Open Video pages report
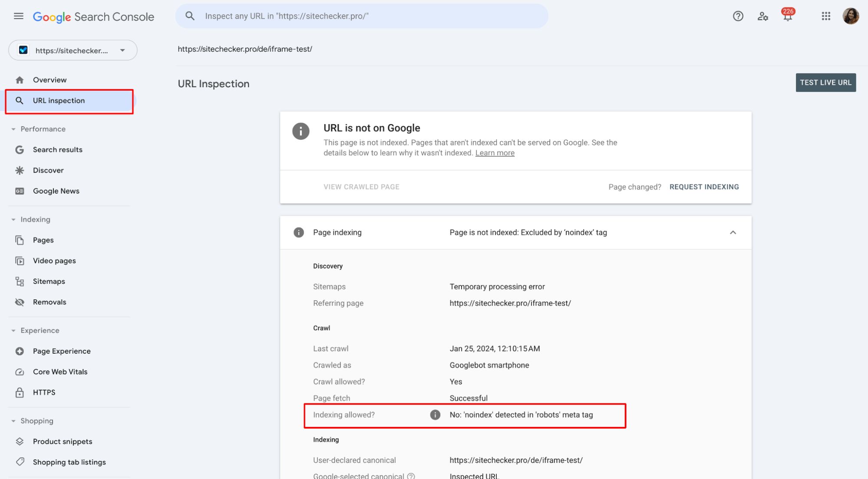The height and width of the screenshot is (479, 868). point(54,261)
